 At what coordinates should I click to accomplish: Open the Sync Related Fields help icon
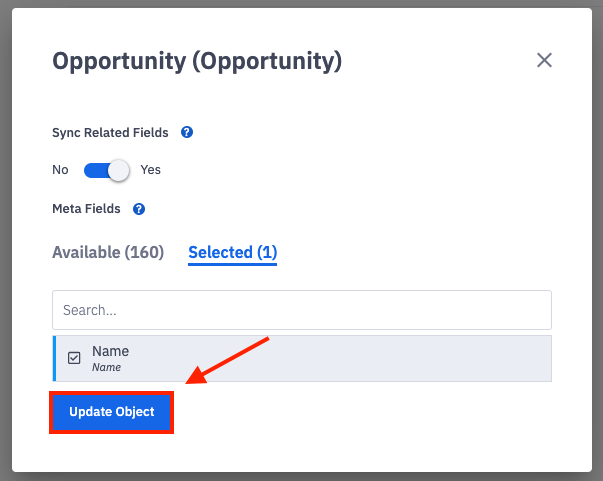[x=187, y=132]
